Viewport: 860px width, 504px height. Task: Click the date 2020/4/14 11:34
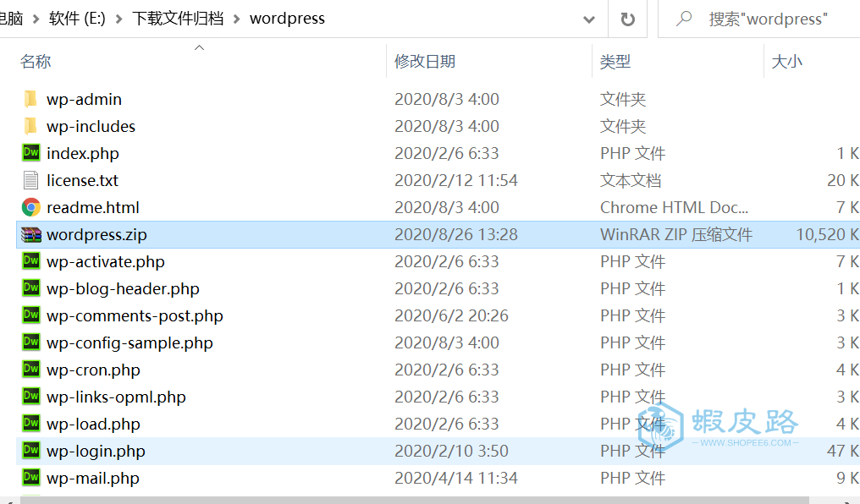(x=456, y=478)
